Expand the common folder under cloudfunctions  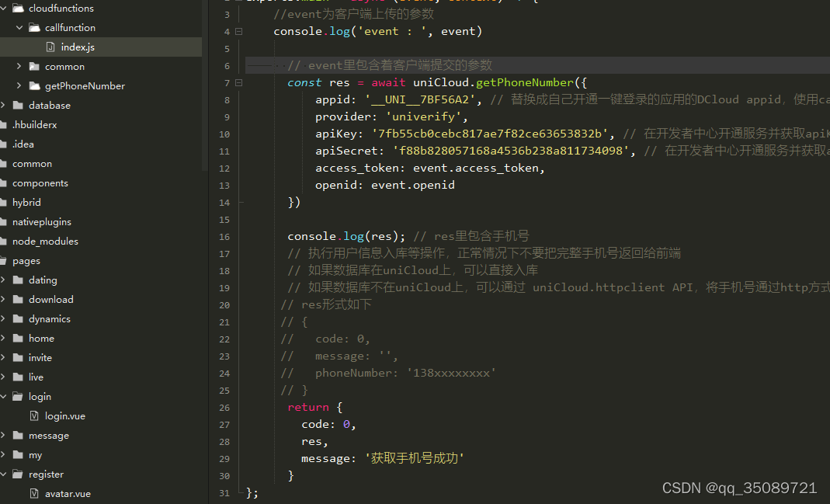[x=19, y=66]
